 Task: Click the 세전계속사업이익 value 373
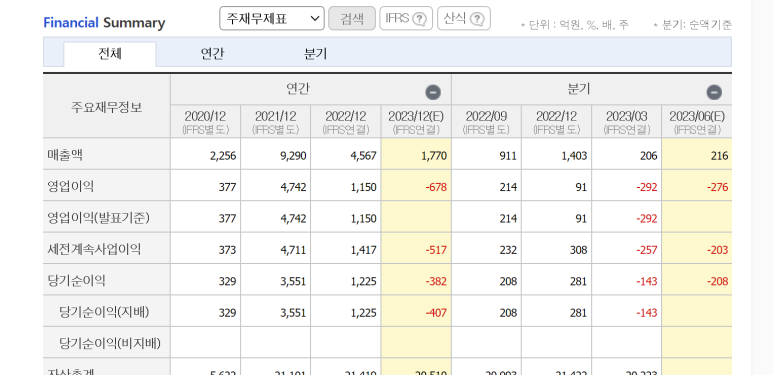pyautogui.click(x=227, y=250)
